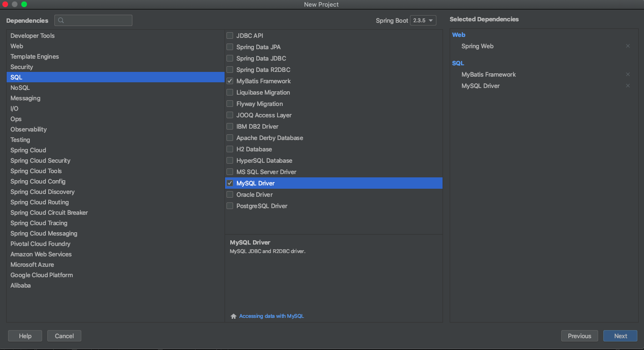Open Spring Cloud Tools category
The image size is (644, 350).
pos(115,171)
